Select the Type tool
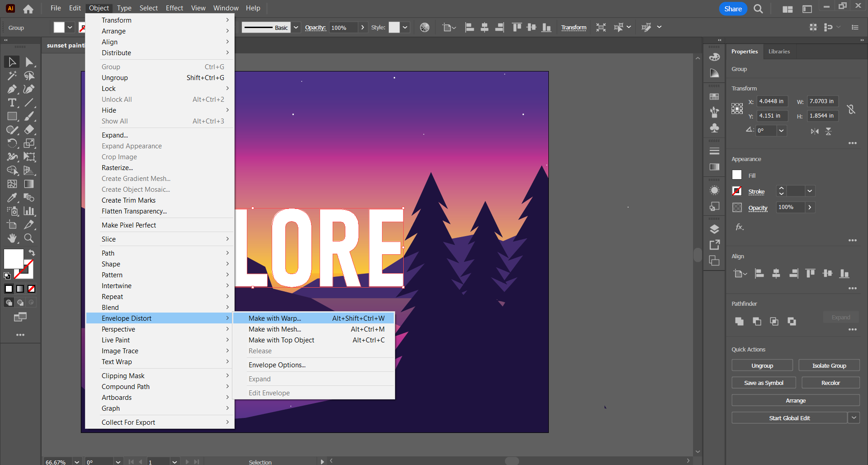868x465 pixels. point(12,103)
